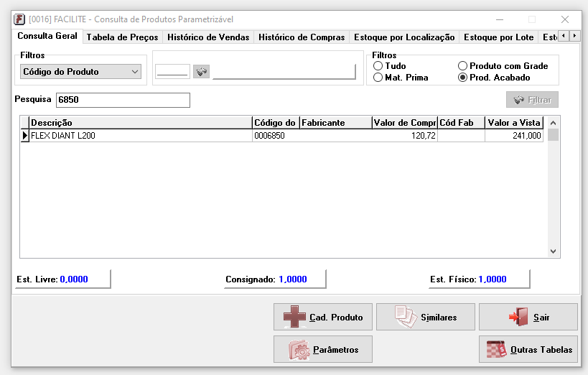The height and width of the screenshot is (375, 588).
Task: Click the grid scrollbar down arrow
Action: [x=553, y=251]
